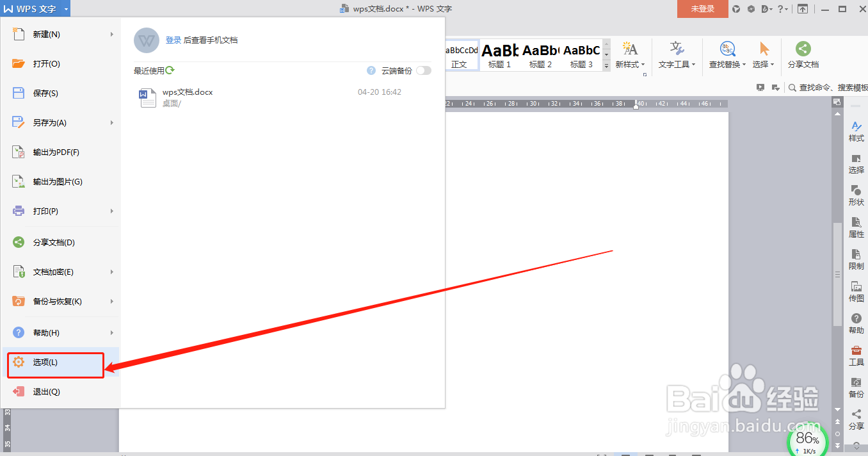Open 属性 in the right sidebar
The height and width of the screenshot is (456, 868).
tap(856, 228)
